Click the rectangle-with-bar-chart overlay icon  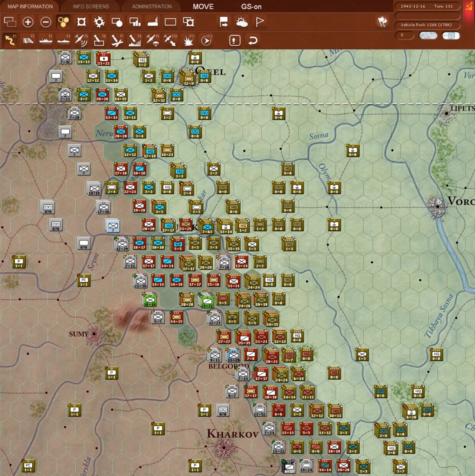pos(135,22)
